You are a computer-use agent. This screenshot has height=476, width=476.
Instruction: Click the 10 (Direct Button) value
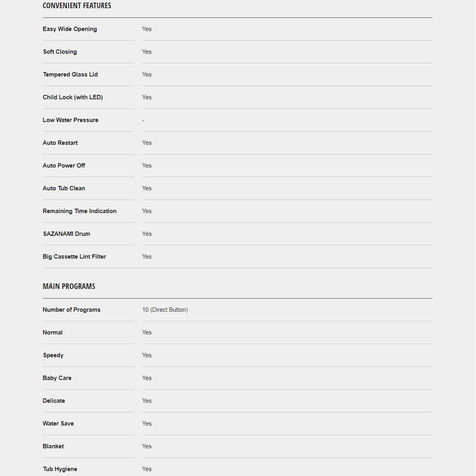pos(165,310)
